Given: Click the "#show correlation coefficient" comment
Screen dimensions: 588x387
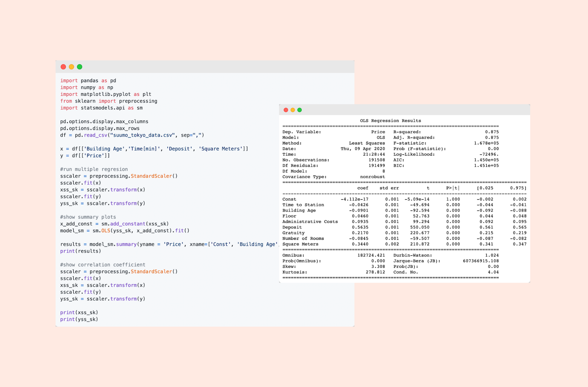Looking at the screenshot, I should coord(102,265).
